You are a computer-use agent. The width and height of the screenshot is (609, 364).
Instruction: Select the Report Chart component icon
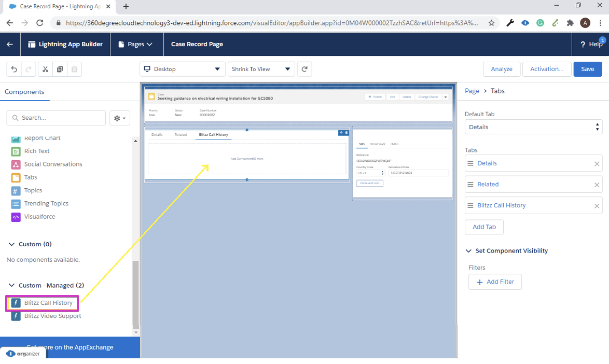(16, 138)
